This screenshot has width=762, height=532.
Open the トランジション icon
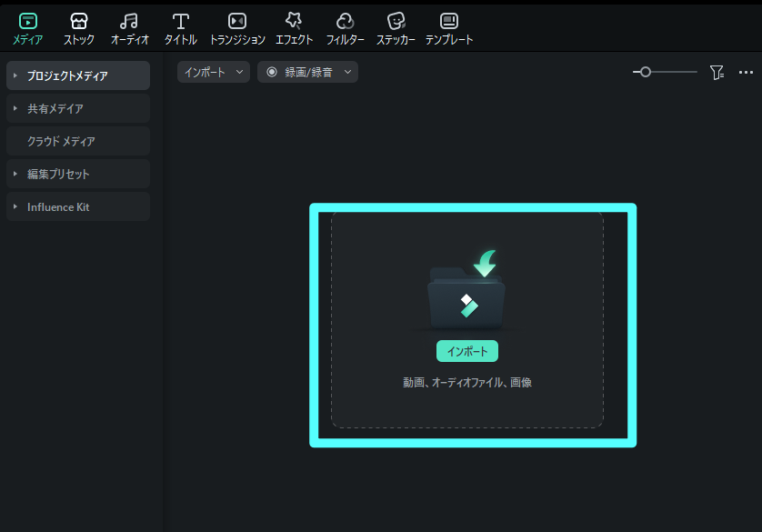pyautogui.click(x=236, y=21)
